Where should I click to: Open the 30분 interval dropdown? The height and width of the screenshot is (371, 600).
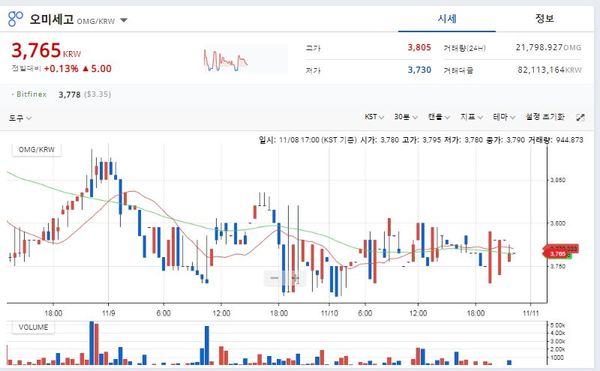(406, 117)
